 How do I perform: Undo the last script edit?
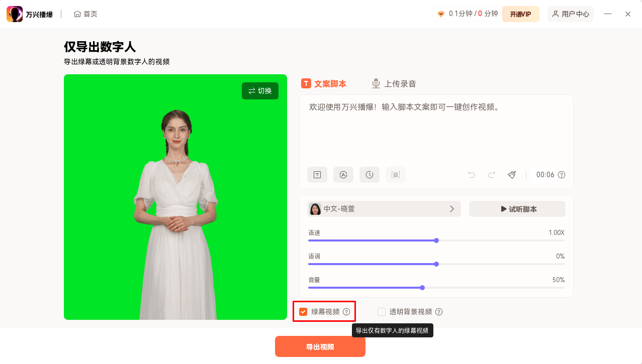tap(471, 175)
